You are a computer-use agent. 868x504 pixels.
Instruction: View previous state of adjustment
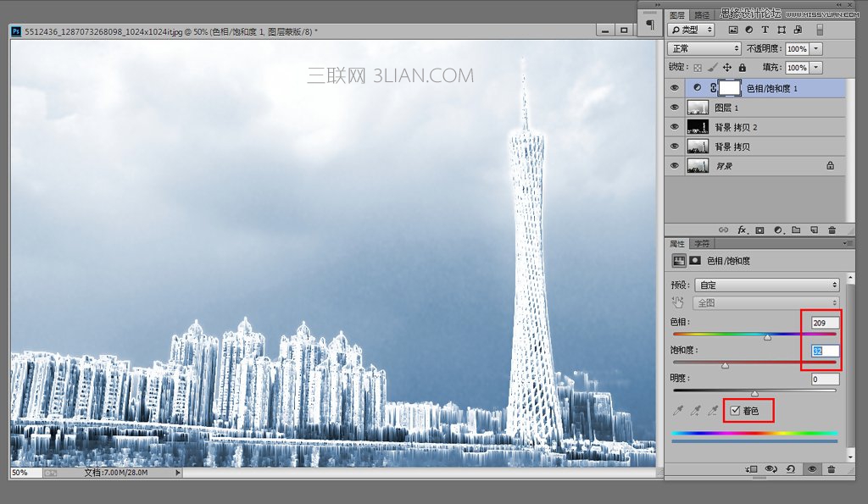point(771,469)
